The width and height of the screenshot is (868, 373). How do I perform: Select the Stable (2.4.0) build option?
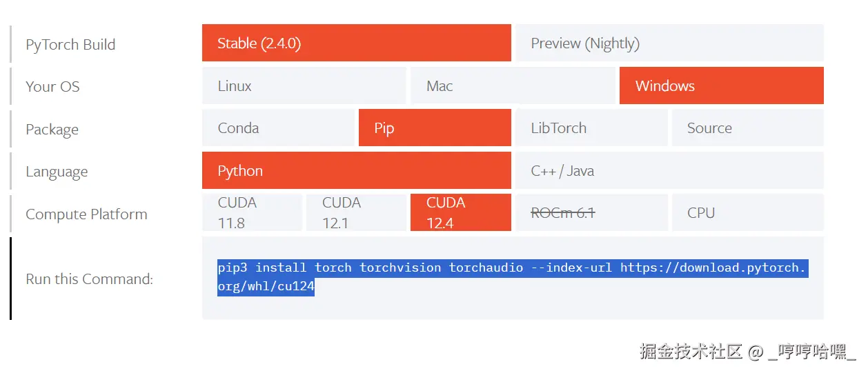click(357, 43)
